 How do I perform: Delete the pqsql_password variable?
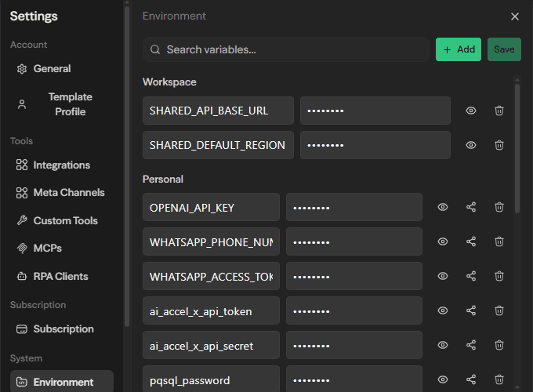click(x=499, y=379)
